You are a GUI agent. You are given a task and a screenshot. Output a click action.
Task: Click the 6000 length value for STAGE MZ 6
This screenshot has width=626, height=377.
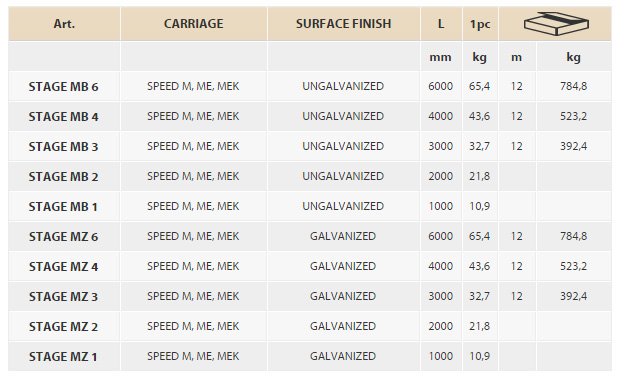click(x=441, y=236)
